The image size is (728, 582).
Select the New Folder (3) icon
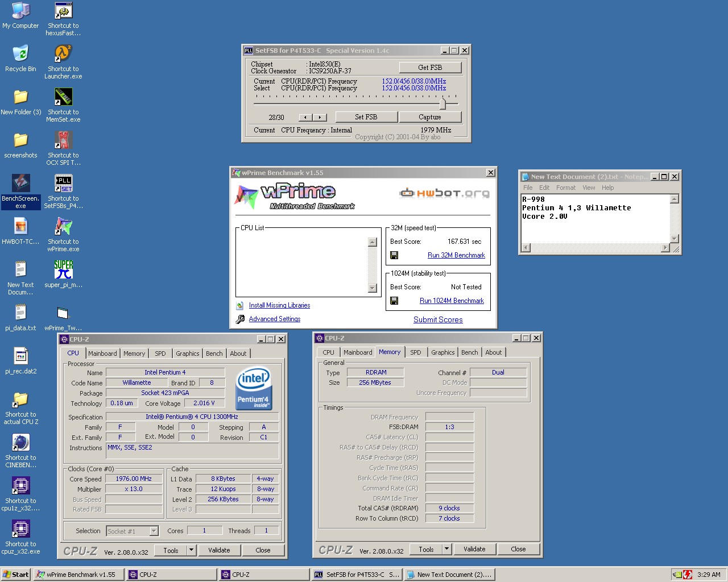coord(20,102)
